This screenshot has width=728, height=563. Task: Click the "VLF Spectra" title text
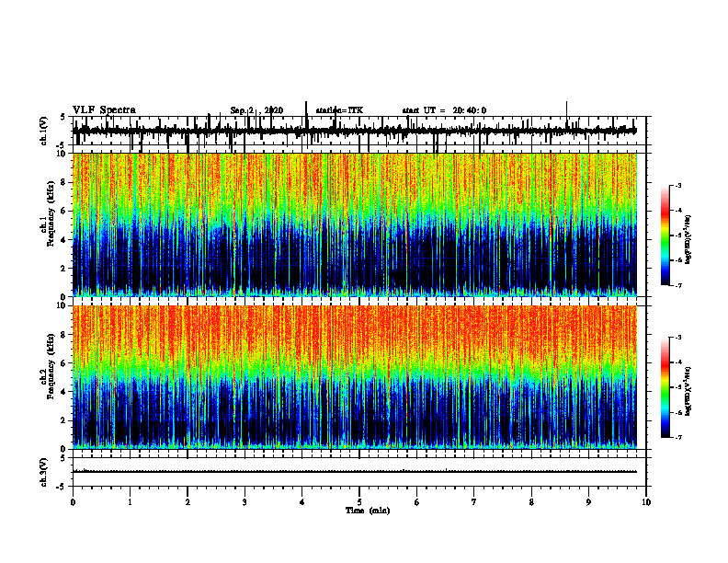104,110
